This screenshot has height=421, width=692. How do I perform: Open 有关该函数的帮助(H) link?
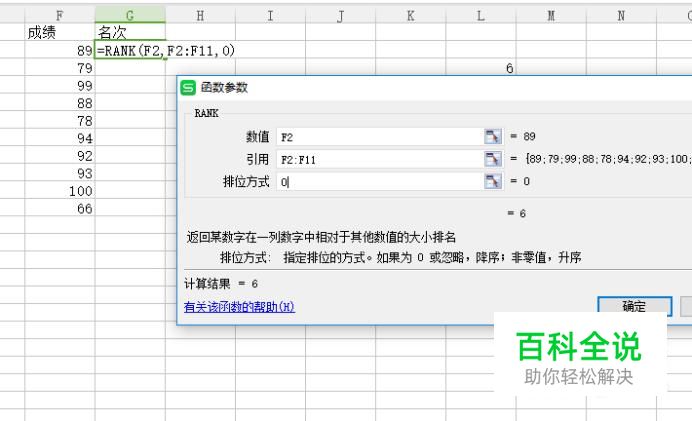pos(239,307)
